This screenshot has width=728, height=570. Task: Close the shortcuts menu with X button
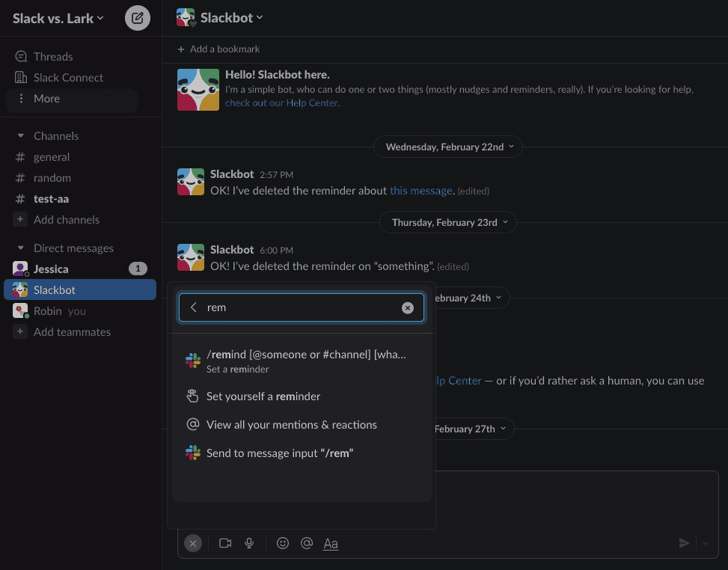tap(193, 543)
